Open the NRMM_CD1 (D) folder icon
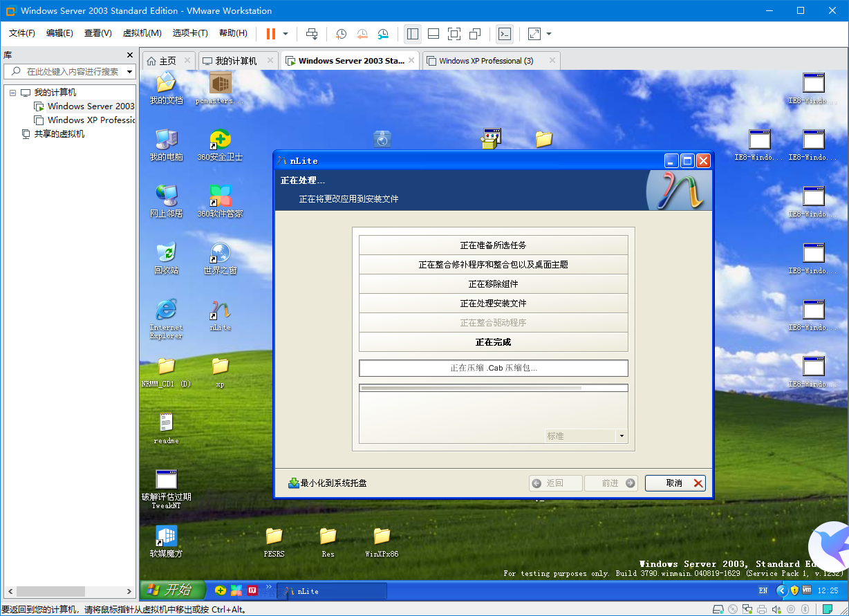The width and height of the screenshot is (849, 616). coord(166,372)
